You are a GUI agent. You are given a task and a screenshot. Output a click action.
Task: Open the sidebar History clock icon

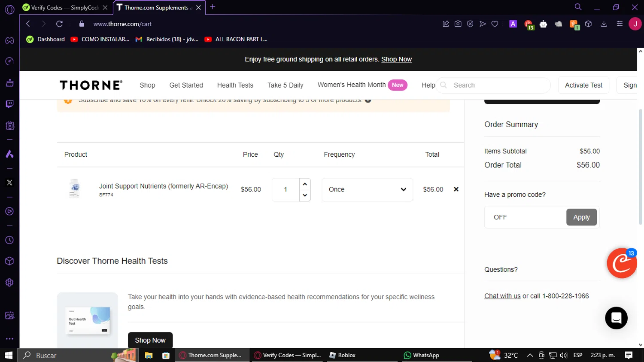(9, 240)
